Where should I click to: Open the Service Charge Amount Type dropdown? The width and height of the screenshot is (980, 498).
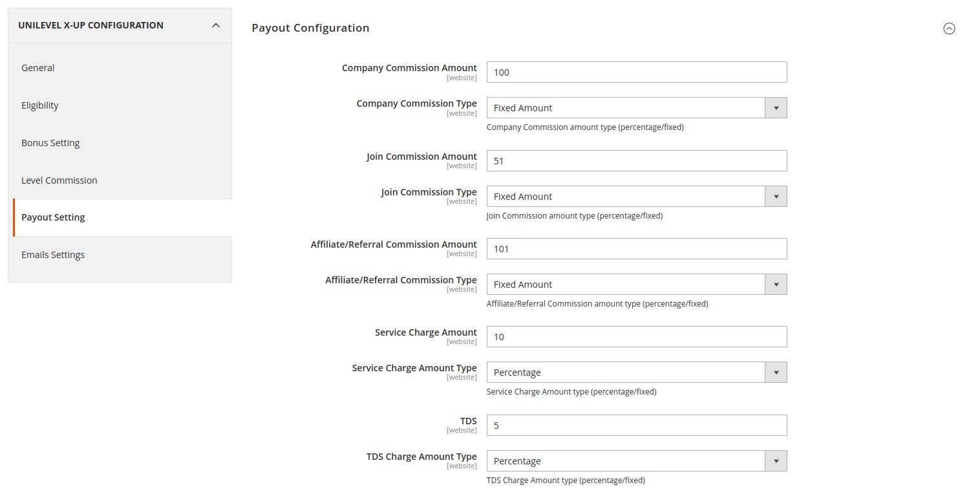pos(636,373)
